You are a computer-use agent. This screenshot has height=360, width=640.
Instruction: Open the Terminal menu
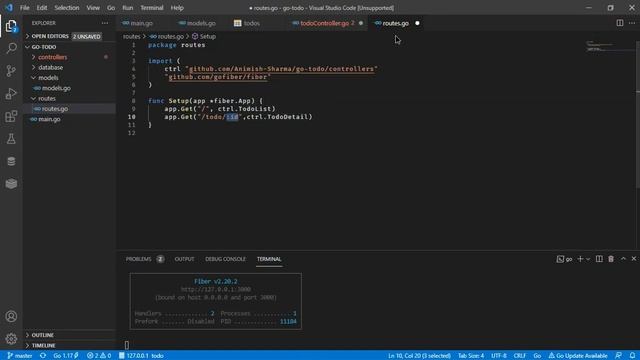(152, 8)
